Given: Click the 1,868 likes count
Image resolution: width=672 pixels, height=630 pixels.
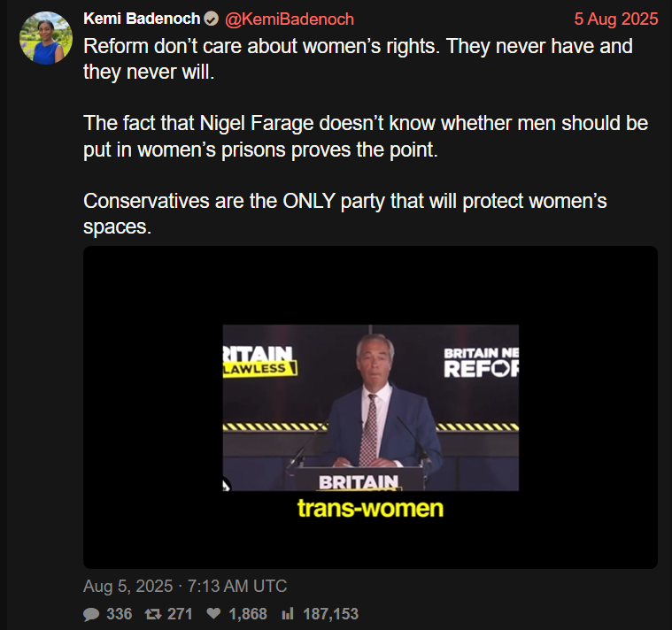Looking at the screenshot, I should [x=248, y=614].
